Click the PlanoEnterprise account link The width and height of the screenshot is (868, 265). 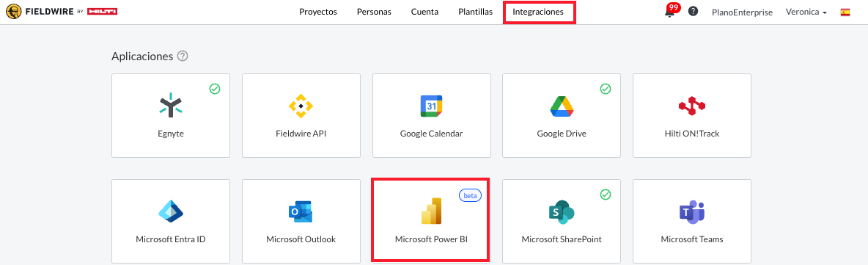pyautogui.click(x=743, y=12)
